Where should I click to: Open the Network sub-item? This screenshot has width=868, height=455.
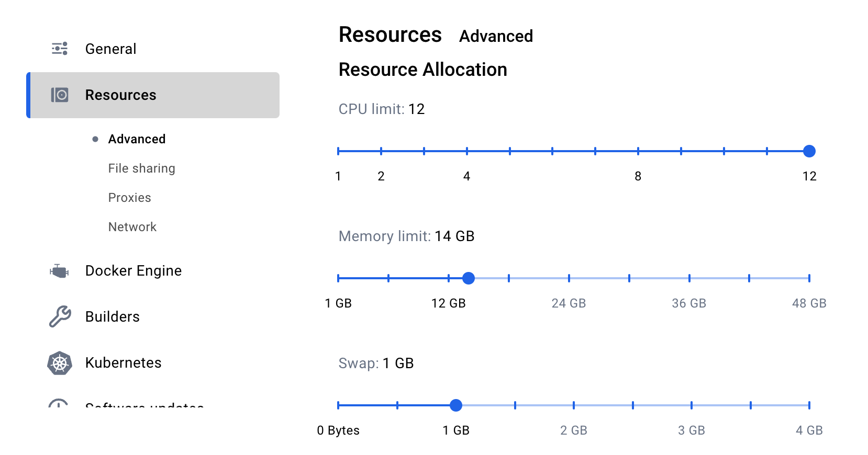[132, 227]
